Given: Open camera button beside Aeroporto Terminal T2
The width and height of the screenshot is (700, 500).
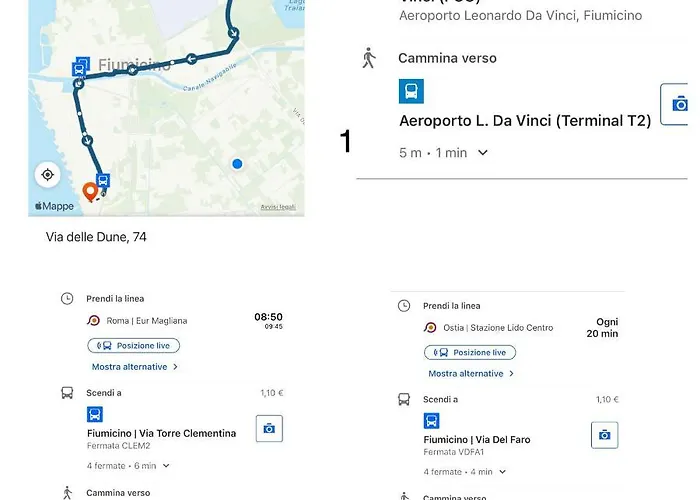Looking at the screenshot, I should (x=678, y=104).
